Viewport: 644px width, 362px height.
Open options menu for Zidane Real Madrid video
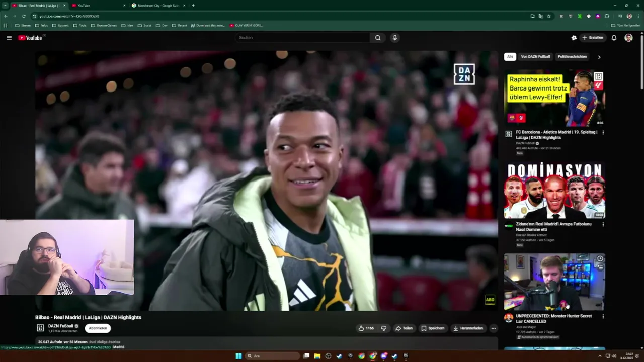pos(603,224)
